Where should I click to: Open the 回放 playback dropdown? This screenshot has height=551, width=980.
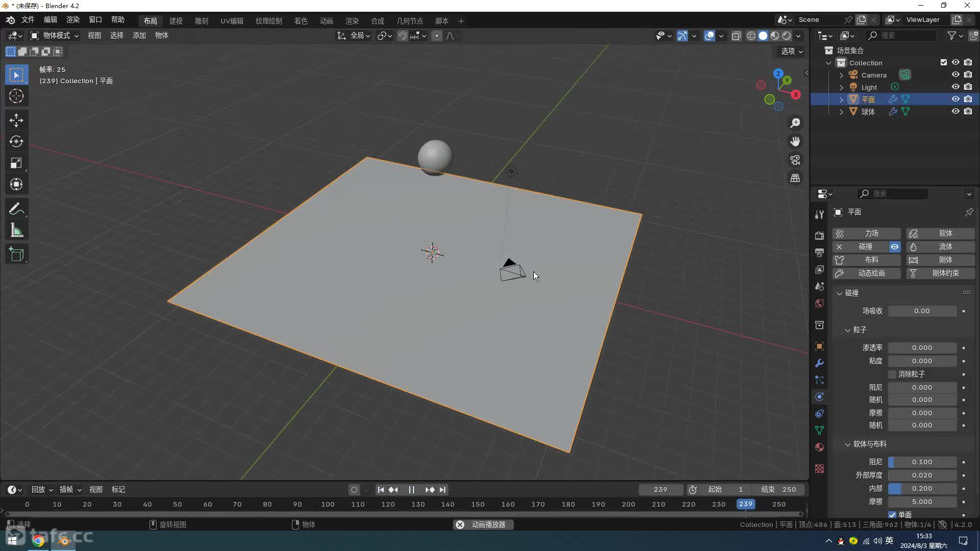point(42,489)
